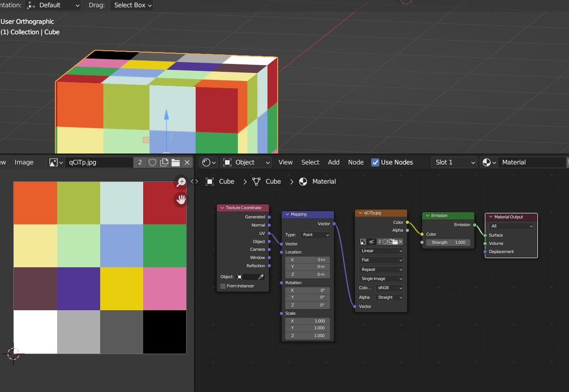This screenshot has width=569, height=392.
Task: Click the Image Editor type icon
Action: click(x=55, y=162)
